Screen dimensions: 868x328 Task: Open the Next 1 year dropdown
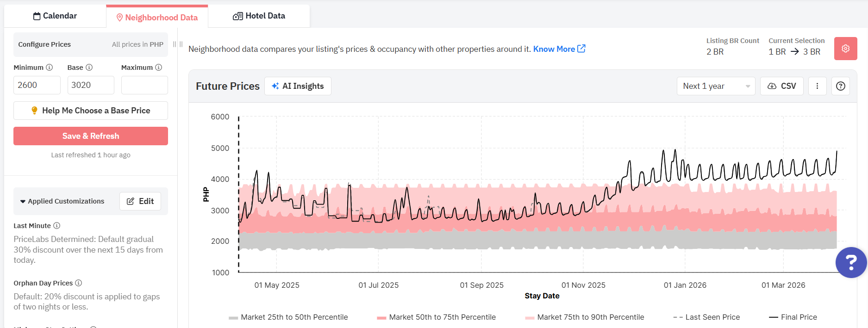tap(715, 86)
